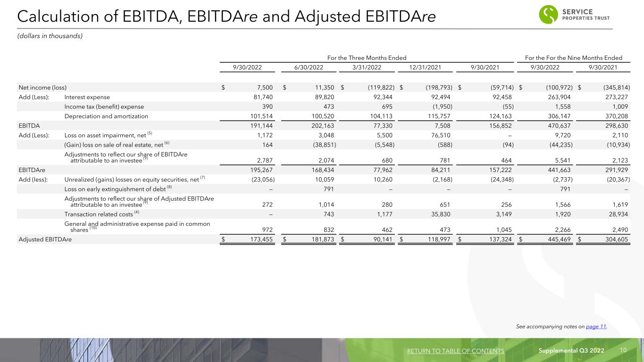Screen dimensions: 644x362
Task: Select the Depreciation and amortization row label
Action: point(106,116)
